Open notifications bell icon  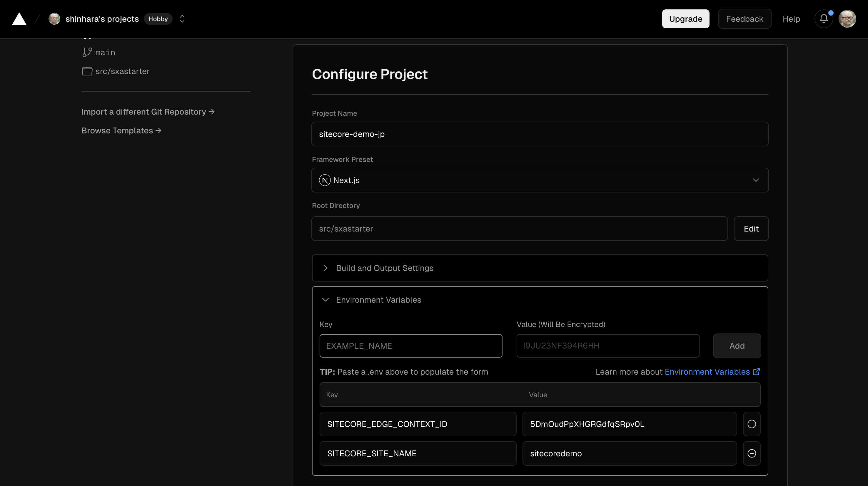[x=824, y=19]
